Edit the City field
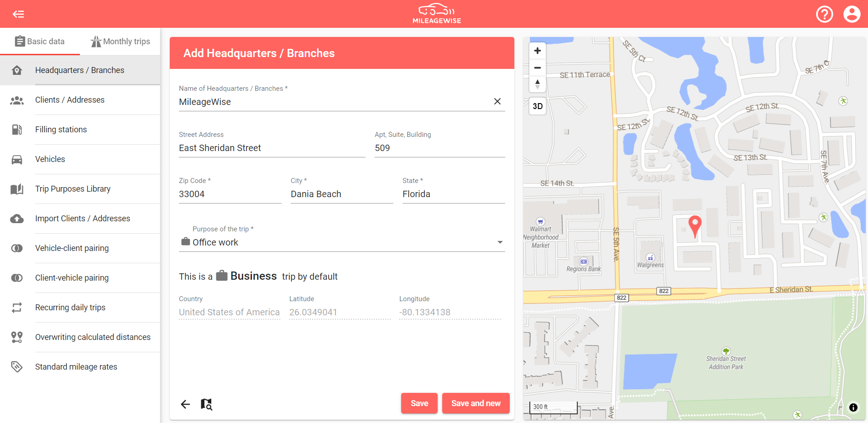The width and height of the screenshot is (868, 423). [x=342, y=194]
